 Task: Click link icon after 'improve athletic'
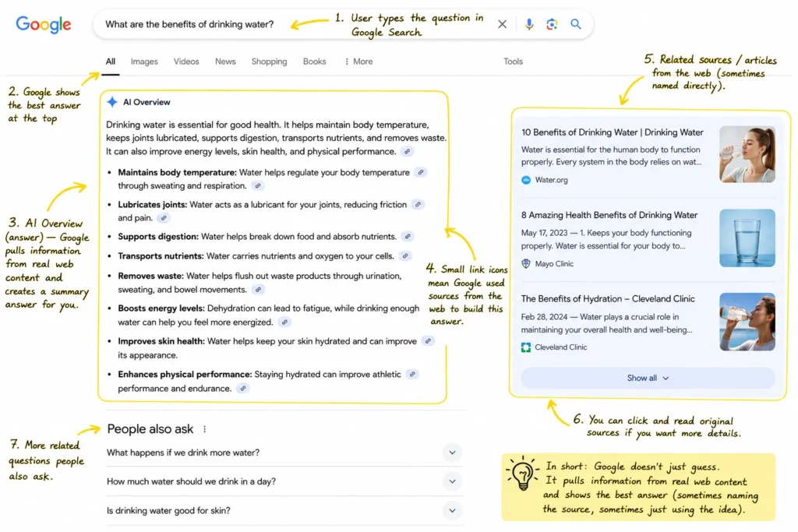[x=413, y=375]
